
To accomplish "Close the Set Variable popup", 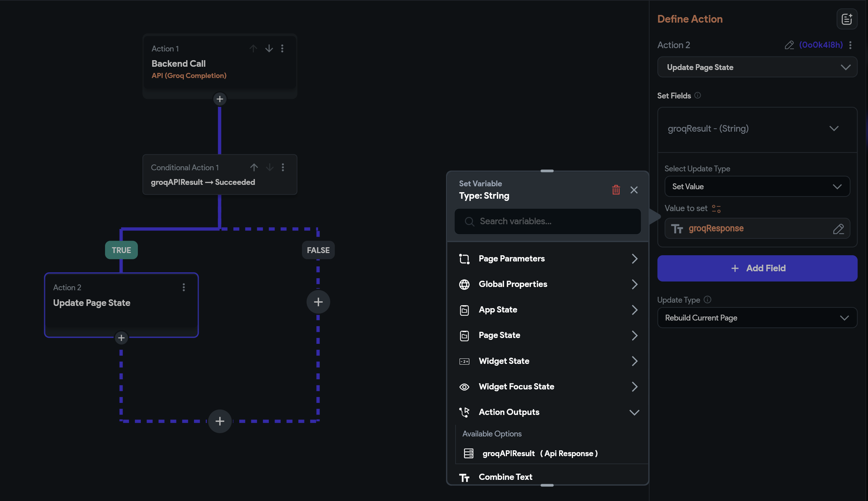I will 634,190.
